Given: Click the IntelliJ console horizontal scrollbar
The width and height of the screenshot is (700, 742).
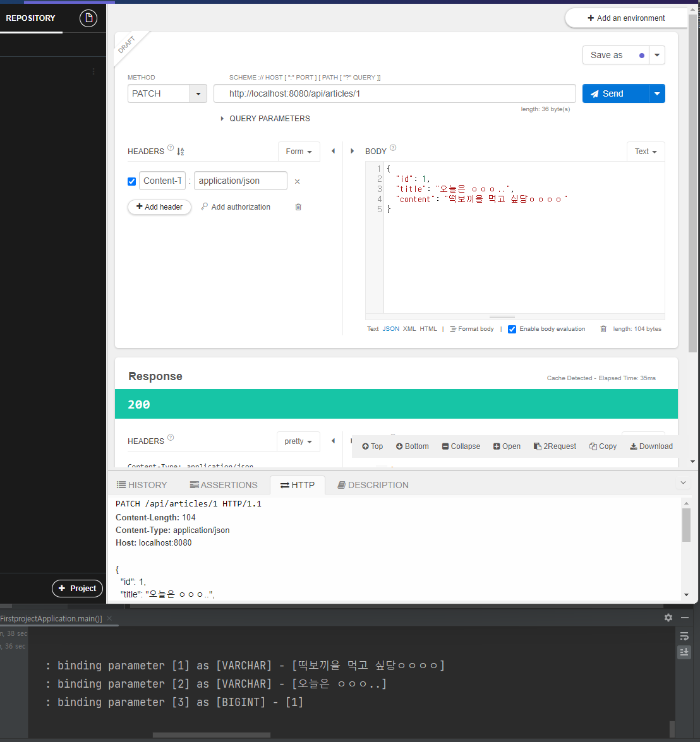Looking at the screenshot, I should pos(212,735).
